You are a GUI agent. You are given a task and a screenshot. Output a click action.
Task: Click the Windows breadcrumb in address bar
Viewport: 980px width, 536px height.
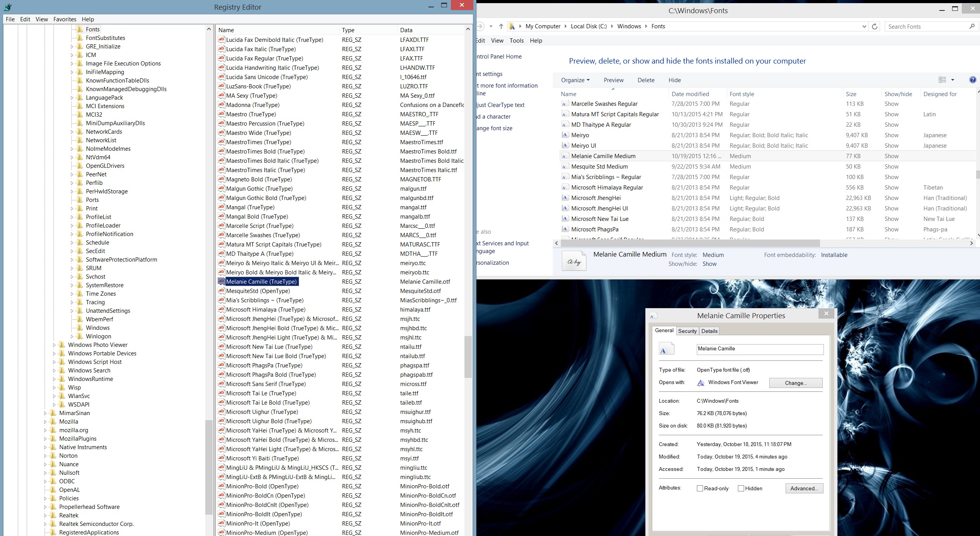(x=629, y=26)
